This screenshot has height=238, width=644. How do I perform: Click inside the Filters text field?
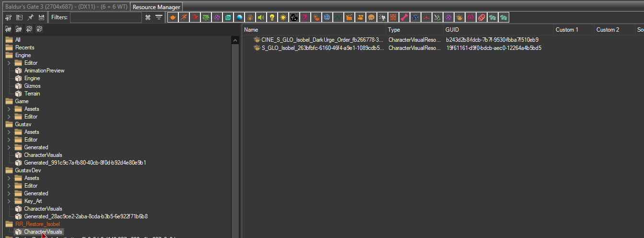(x=106, y=17)
